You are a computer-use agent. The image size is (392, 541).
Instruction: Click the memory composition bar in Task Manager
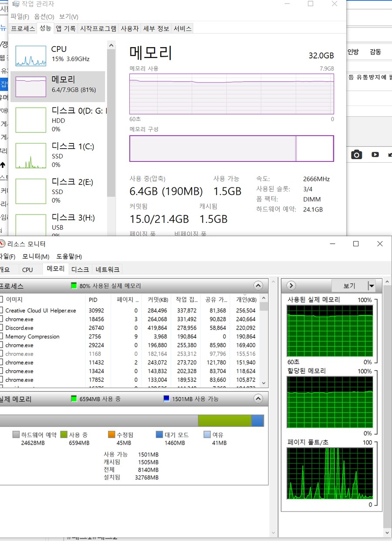231,149
